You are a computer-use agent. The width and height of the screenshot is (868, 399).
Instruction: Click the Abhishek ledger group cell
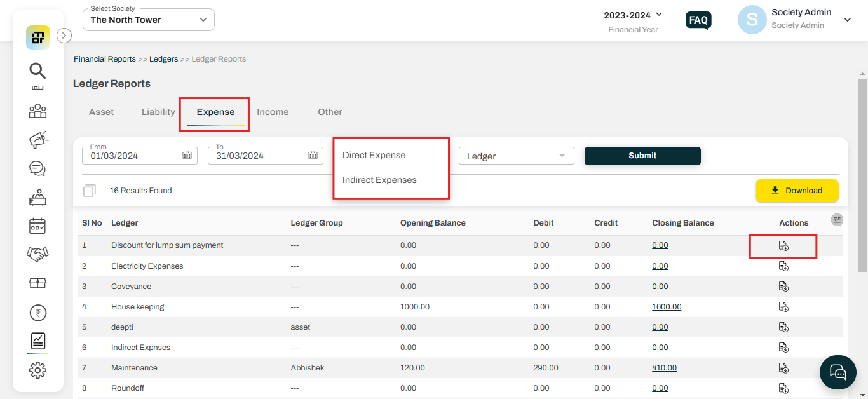tap(308, 368)
